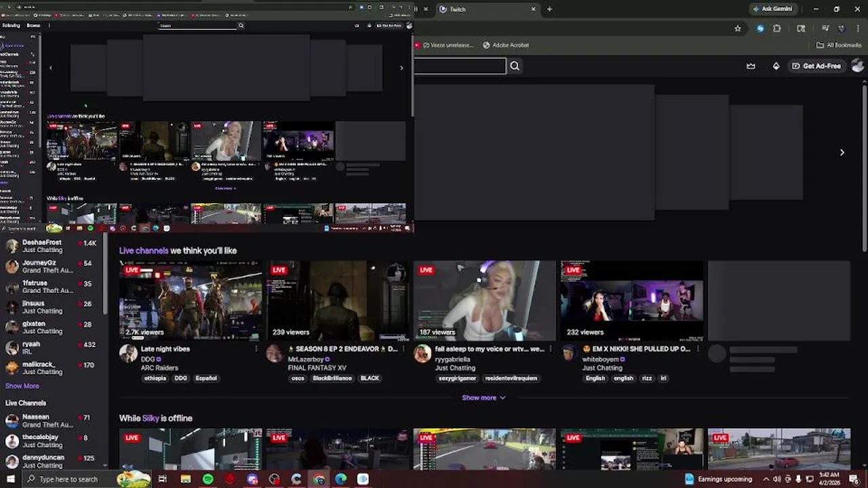
Task: Open the ARC Raiders category link
Action: (159, 368)
